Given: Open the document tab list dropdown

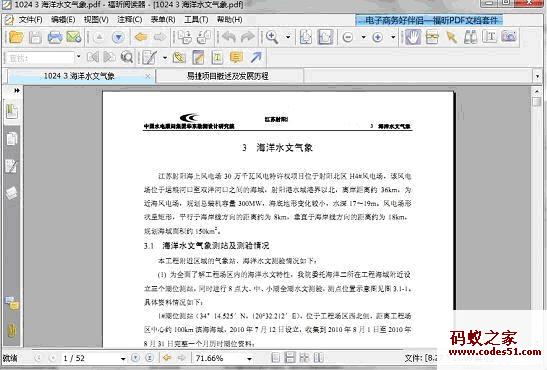Looking at the screenshot, I should tap(537, 76).
